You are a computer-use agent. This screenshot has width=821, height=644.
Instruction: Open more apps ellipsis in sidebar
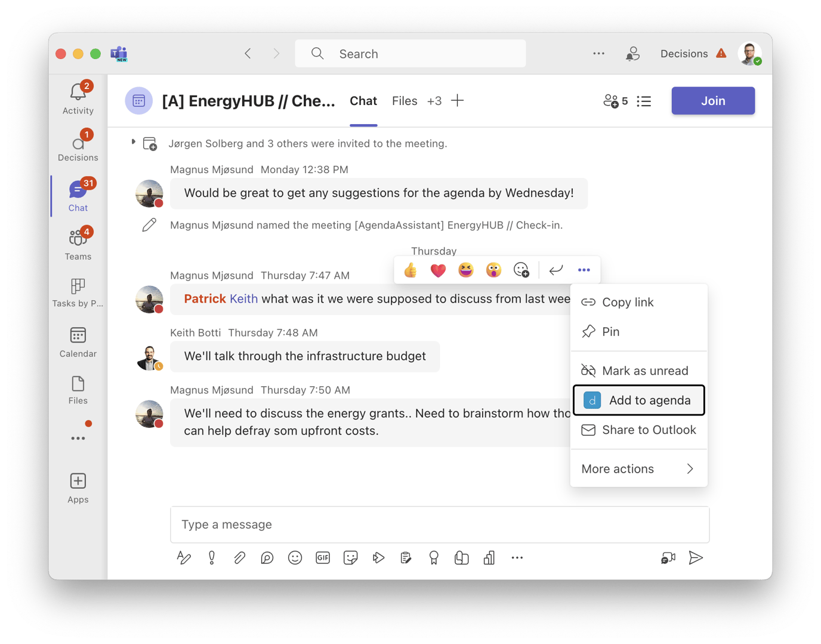78,439
